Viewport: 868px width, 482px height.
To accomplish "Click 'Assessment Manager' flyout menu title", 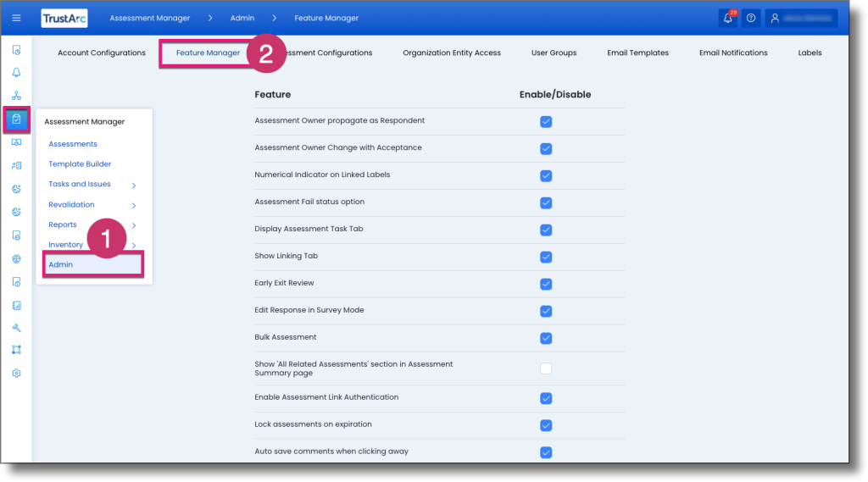I will click(84, 122).
